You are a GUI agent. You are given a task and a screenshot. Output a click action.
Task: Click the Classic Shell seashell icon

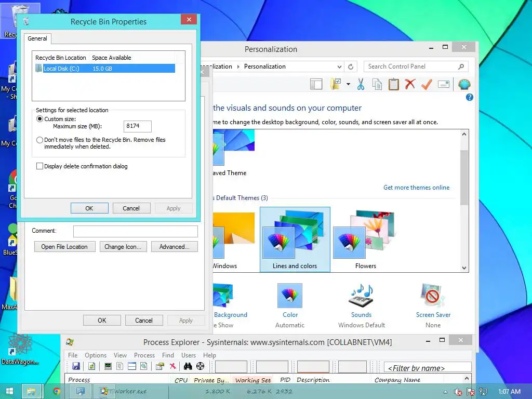tap(464, 84)
